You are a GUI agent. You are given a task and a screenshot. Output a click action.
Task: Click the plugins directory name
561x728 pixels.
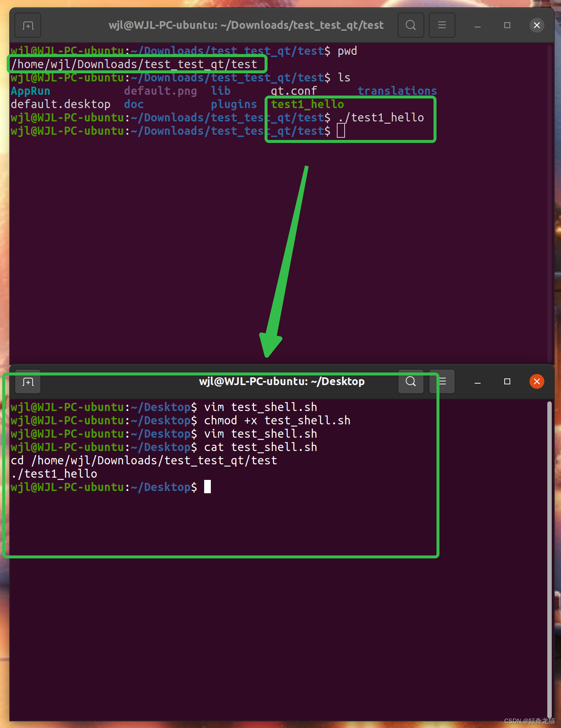(234, 105)
